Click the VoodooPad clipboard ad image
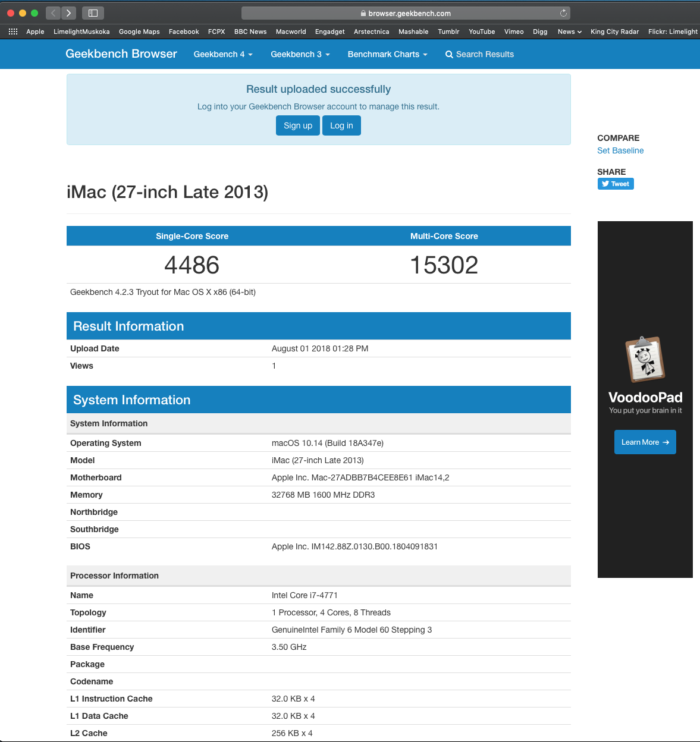The height and width of the screenshot is (742, 700). coord(645,359)
